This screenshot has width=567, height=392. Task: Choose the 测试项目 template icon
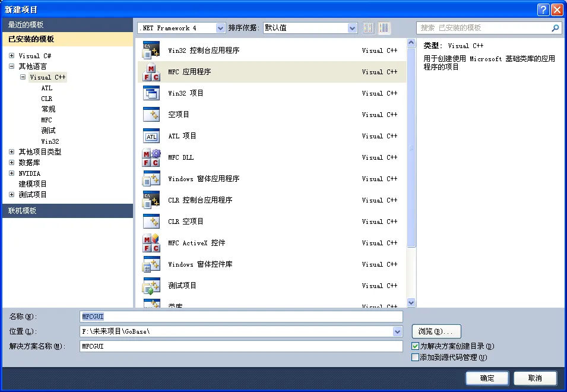[x=151, y=286]
